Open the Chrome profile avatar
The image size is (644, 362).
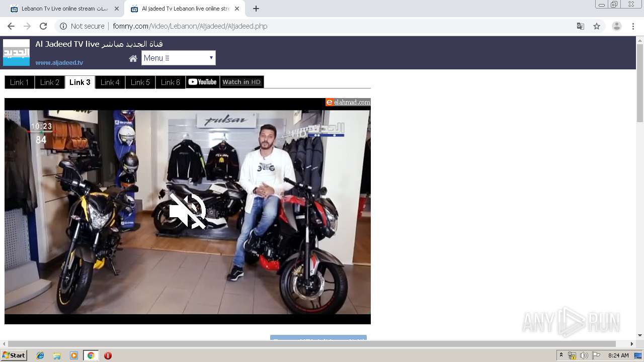tap(616, 26)
